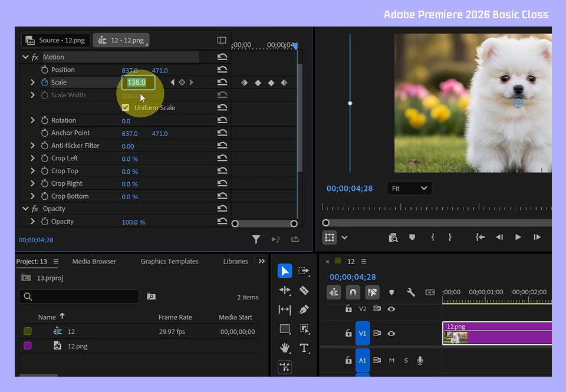The image size is (566, 392).
Task: Pick the Razor tool
Action: tap(304, 290)
